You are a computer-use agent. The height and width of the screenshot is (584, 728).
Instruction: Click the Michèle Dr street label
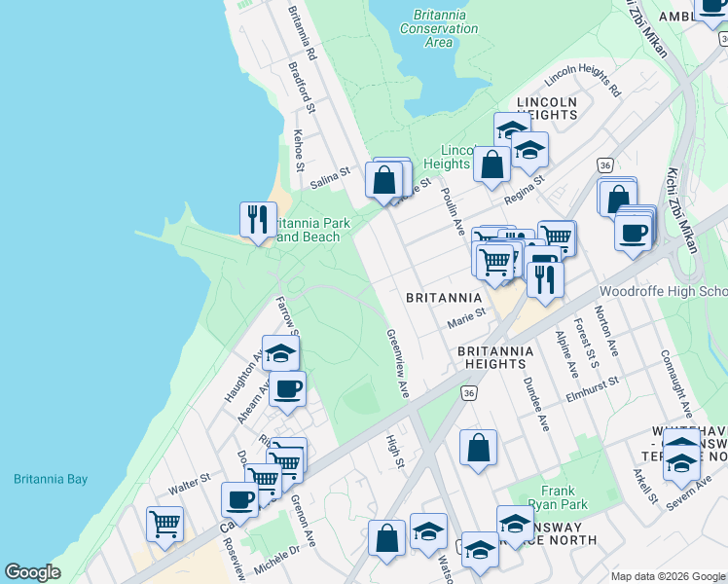pos(276,560)
